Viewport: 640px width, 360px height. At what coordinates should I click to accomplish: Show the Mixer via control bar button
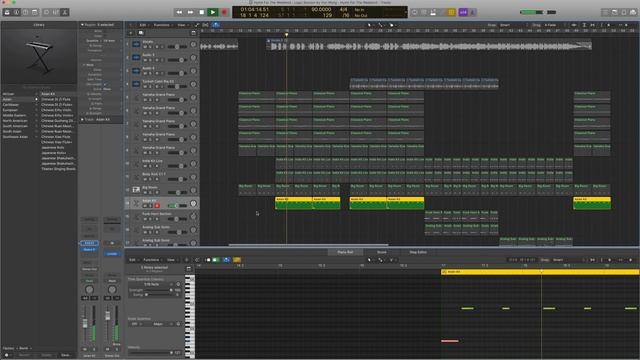click(56, 12)
